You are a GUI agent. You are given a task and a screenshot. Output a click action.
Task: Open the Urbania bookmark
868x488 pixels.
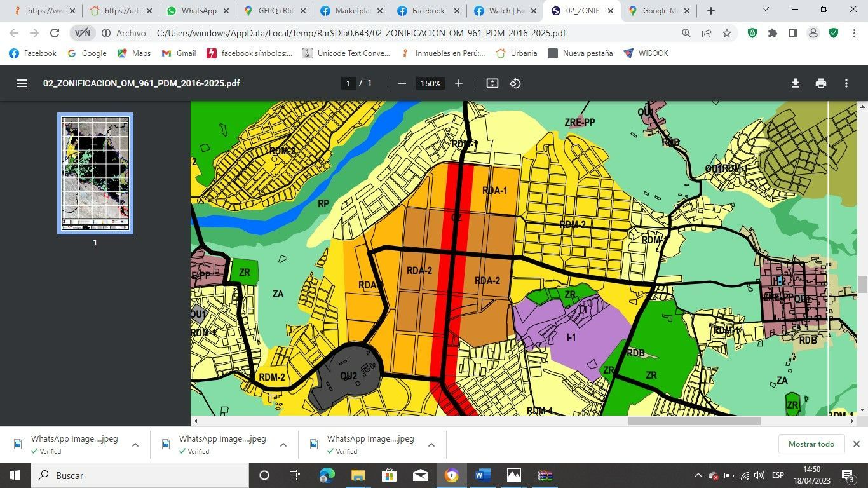517,53
